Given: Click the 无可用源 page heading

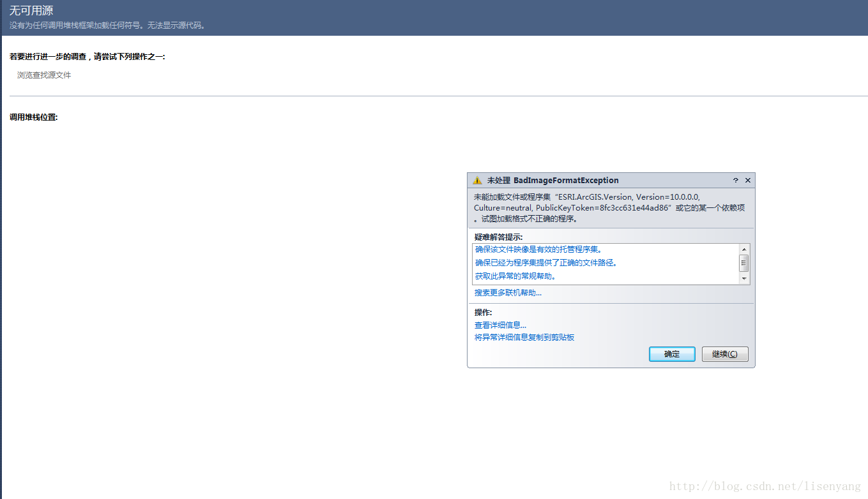Looking at the screenshot, I should tap(31, 11).
